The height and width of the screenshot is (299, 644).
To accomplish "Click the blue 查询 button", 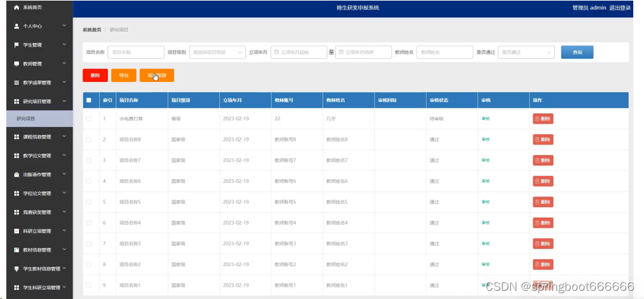I will coord(577,52).
